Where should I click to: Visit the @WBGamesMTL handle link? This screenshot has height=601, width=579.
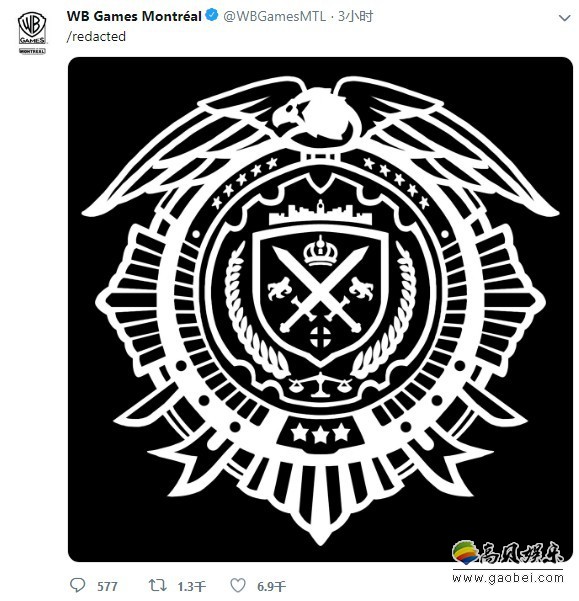coord(274,16)
